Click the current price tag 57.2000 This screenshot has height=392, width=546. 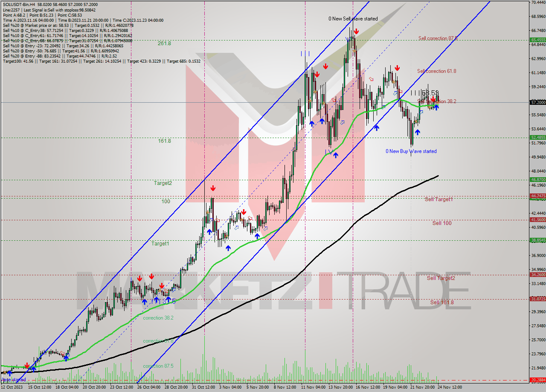(537, 102)
